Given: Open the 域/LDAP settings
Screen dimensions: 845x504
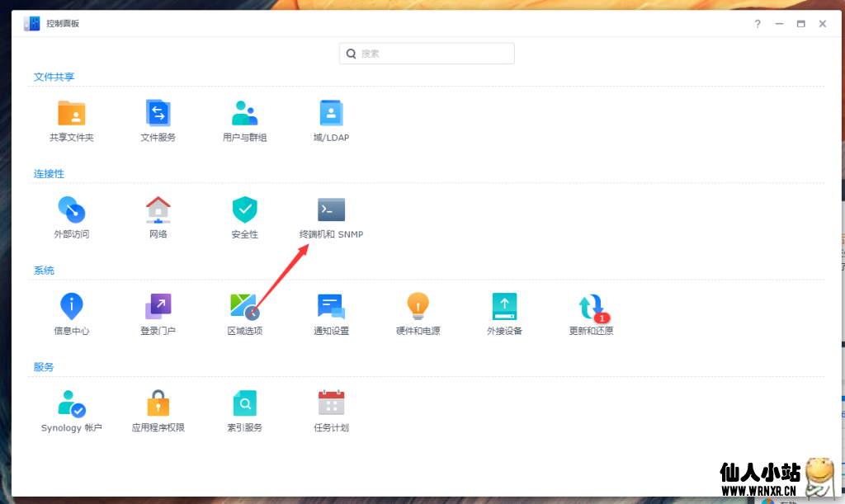Looking at the screenshot, I should tap(331, 120).
